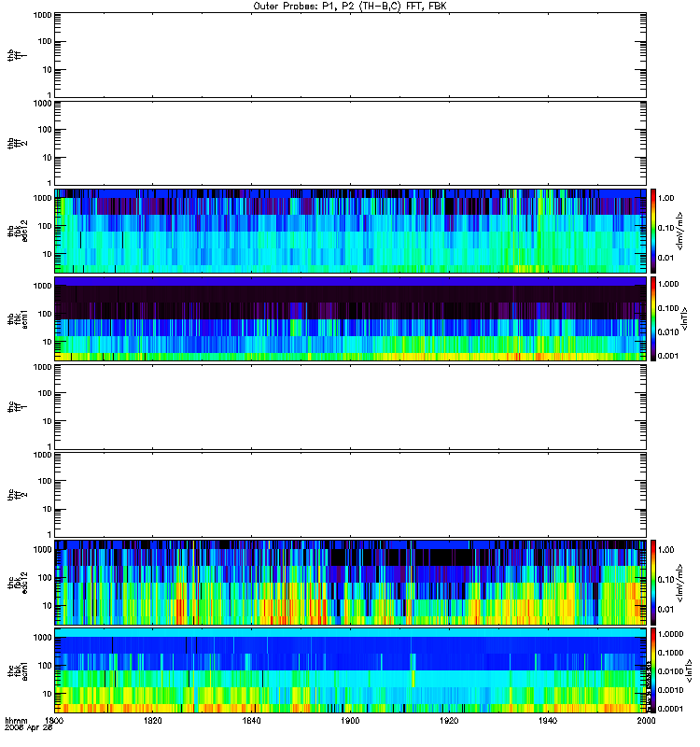
Task: Click '0.001' on thb scm1 color bar
Action: pyautogui.click(x=668, y=356)
